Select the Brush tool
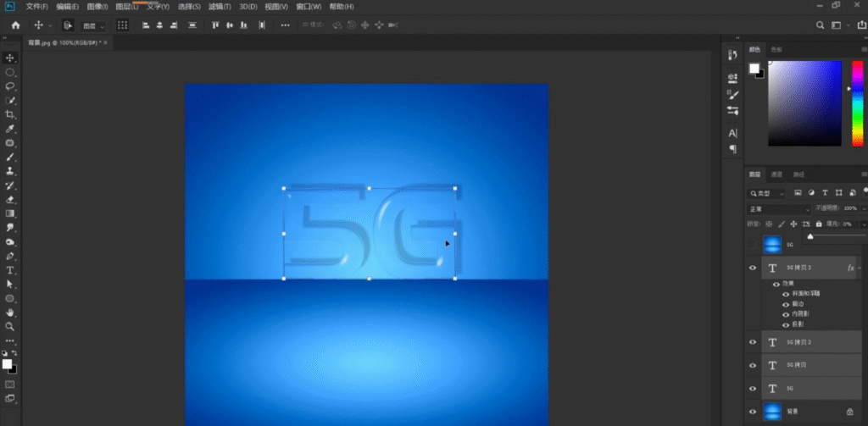Screen dimensions: 868x426 tap(9, 158)
